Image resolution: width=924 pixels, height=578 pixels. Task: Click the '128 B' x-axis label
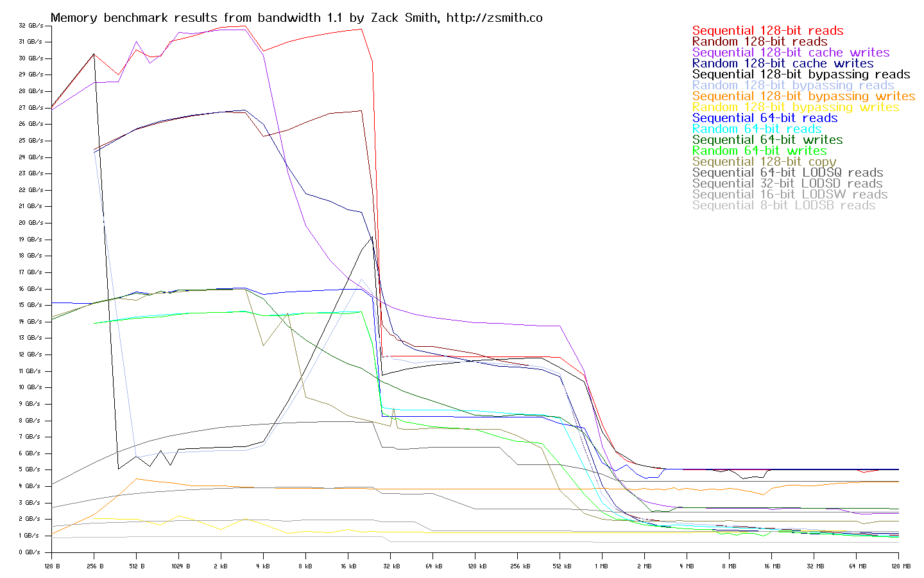coord(52,566)
